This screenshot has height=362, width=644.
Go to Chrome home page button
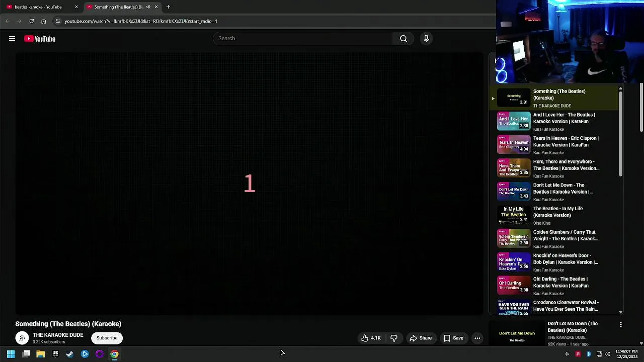coord(43,21)
